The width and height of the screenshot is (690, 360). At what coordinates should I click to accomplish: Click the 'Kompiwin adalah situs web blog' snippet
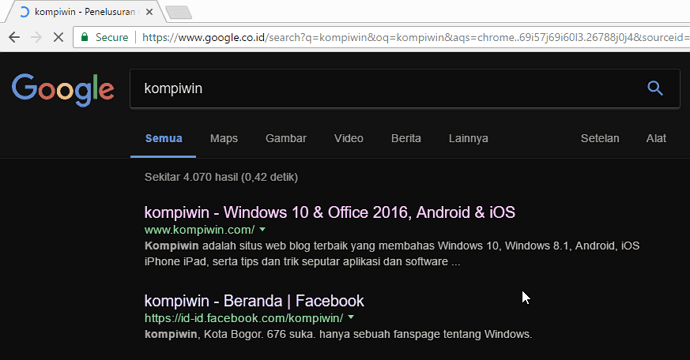392,253
